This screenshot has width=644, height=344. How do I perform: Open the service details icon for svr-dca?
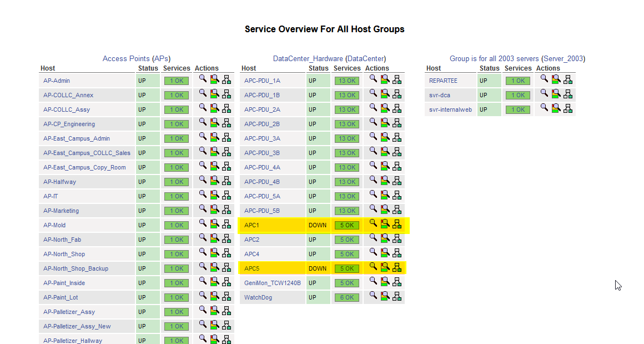coord(556,94)
